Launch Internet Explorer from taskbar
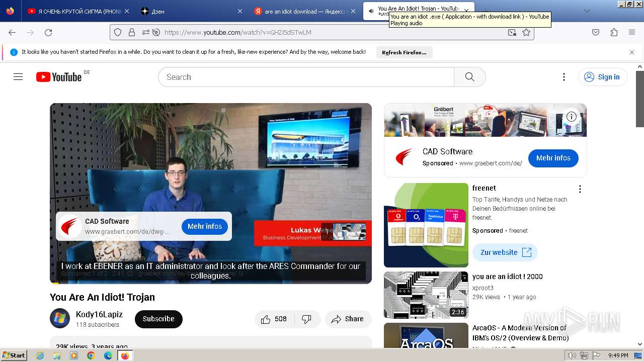644x362 pixels. click(x=40, y=355)
